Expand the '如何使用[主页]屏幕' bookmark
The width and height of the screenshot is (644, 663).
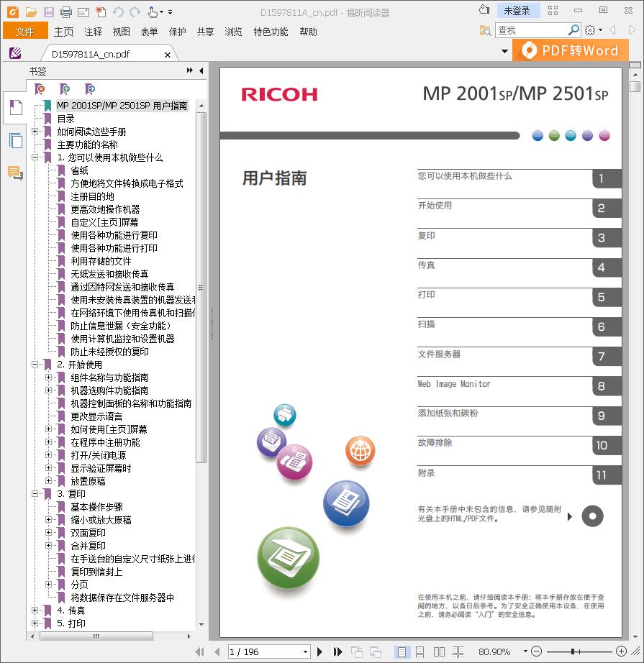coord(48,429)
